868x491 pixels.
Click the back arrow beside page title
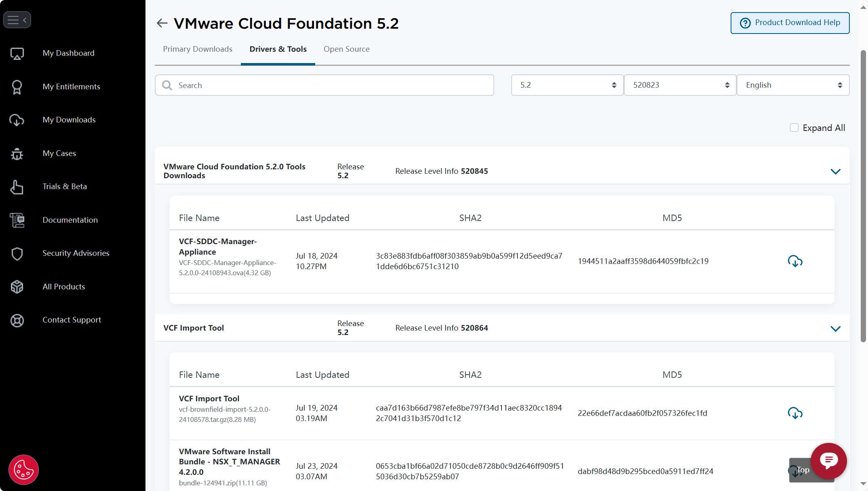162,23
